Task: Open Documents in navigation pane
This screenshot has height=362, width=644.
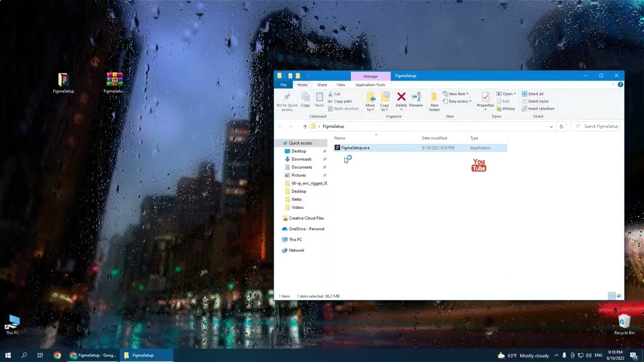Action: [302, 167]
